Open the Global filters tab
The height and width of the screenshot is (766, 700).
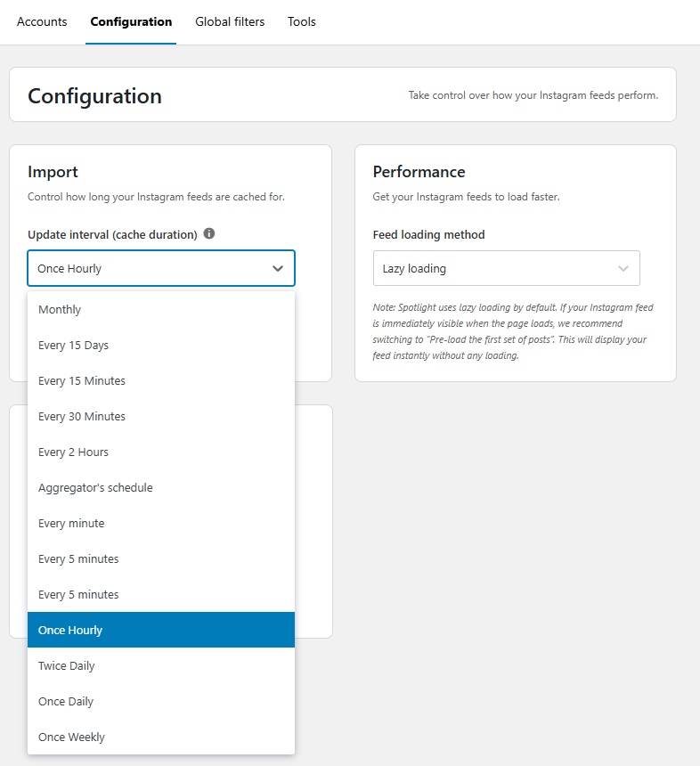coord(229,21)
